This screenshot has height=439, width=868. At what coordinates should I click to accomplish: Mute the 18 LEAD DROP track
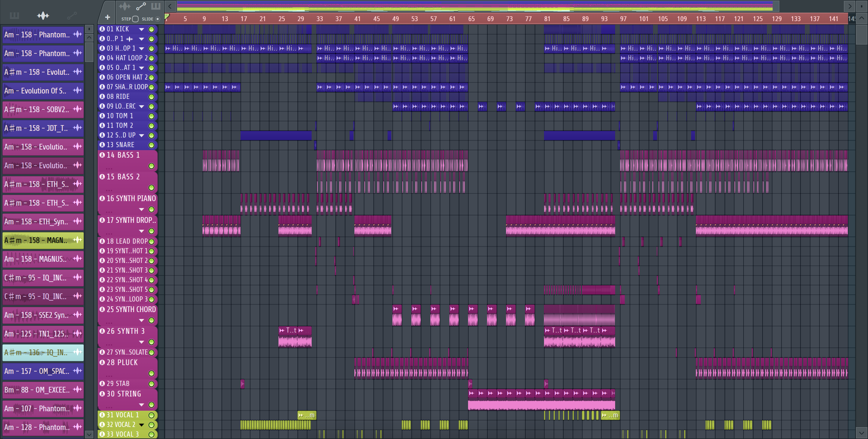click(x=152, y=242)
